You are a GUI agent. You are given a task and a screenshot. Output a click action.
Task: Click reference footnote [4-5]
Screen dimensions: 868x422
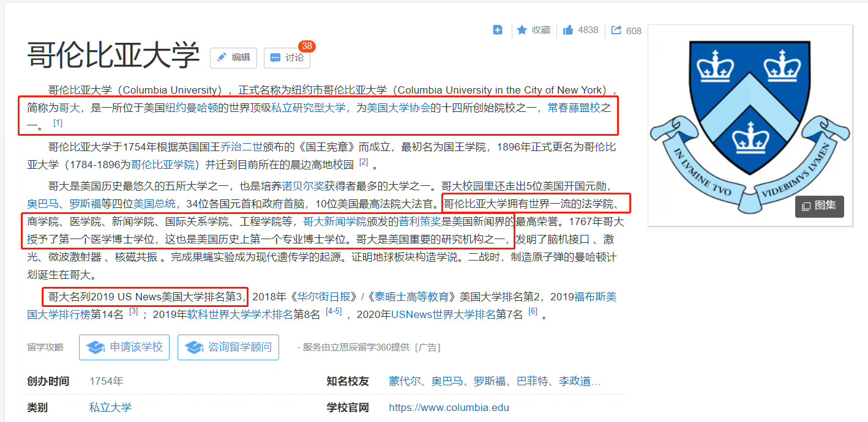coord(334,312)
